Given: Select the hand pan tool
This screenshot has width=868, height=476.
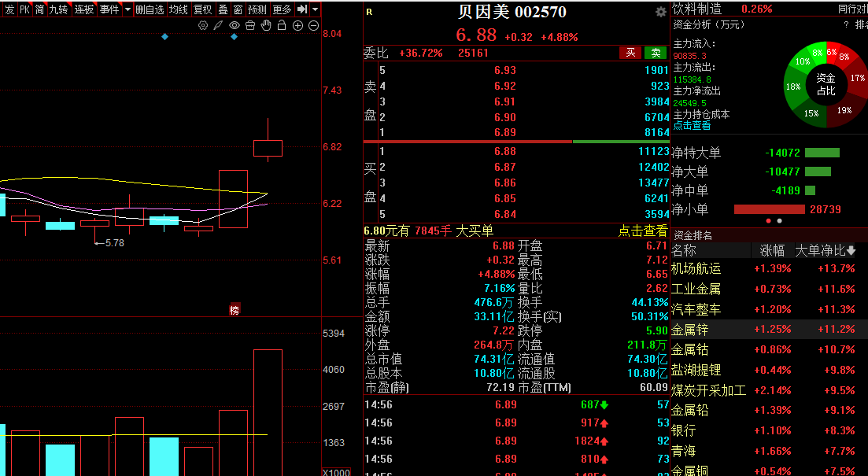Looking at the screenshot, I should click(x=266, y=25).
